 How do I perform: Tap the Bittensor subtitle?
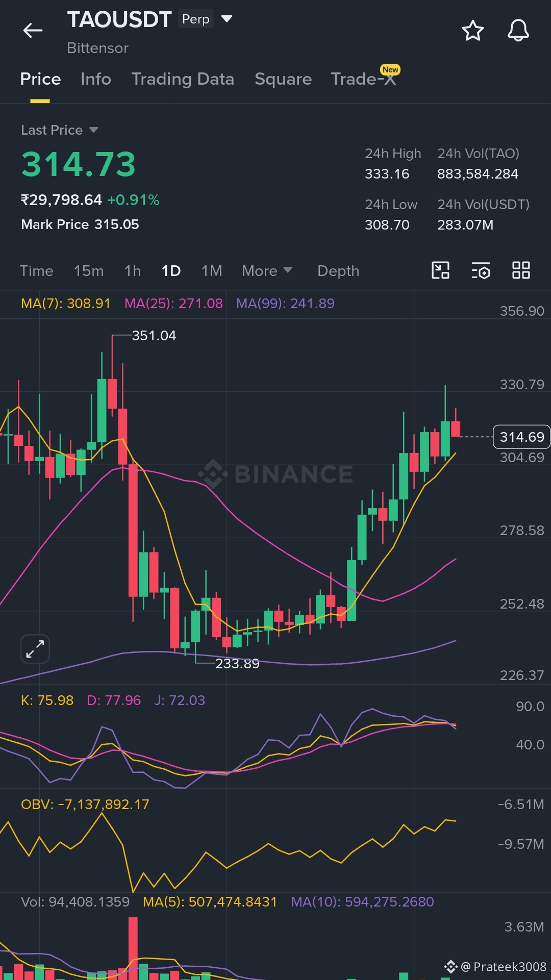click(97, 48)
